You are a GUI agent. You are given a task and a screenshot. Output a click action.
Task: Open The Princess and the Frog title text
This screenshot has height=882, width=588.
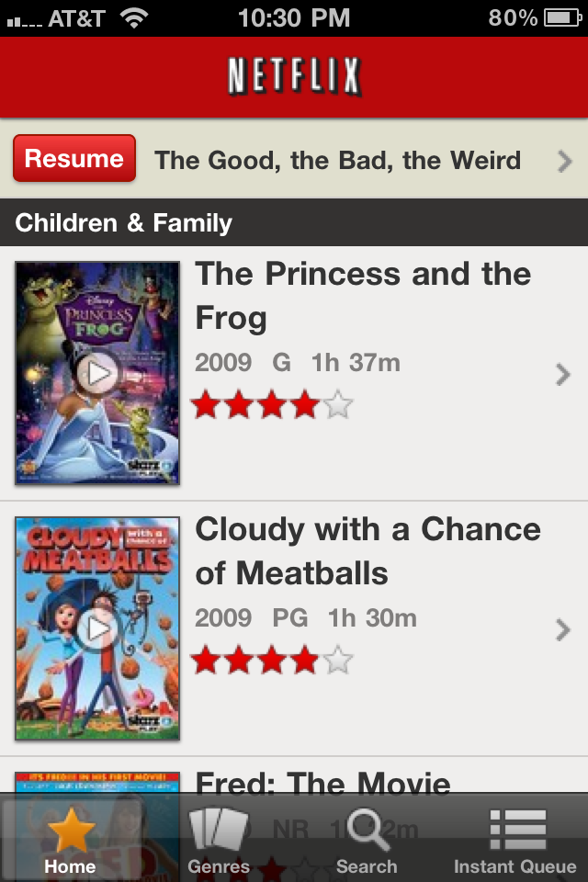tap(363, 295)
